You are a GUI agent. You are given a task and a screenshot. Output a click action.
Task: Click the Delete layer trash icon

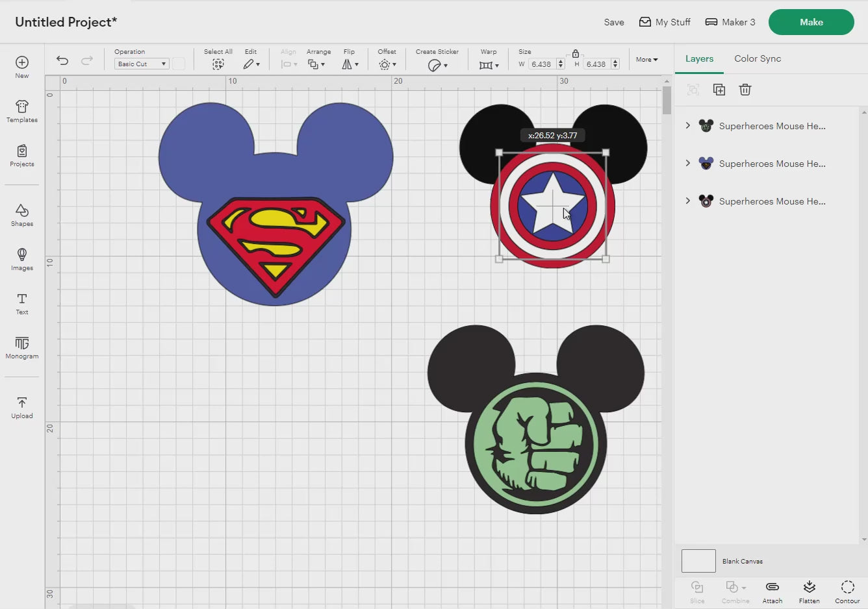745,90
